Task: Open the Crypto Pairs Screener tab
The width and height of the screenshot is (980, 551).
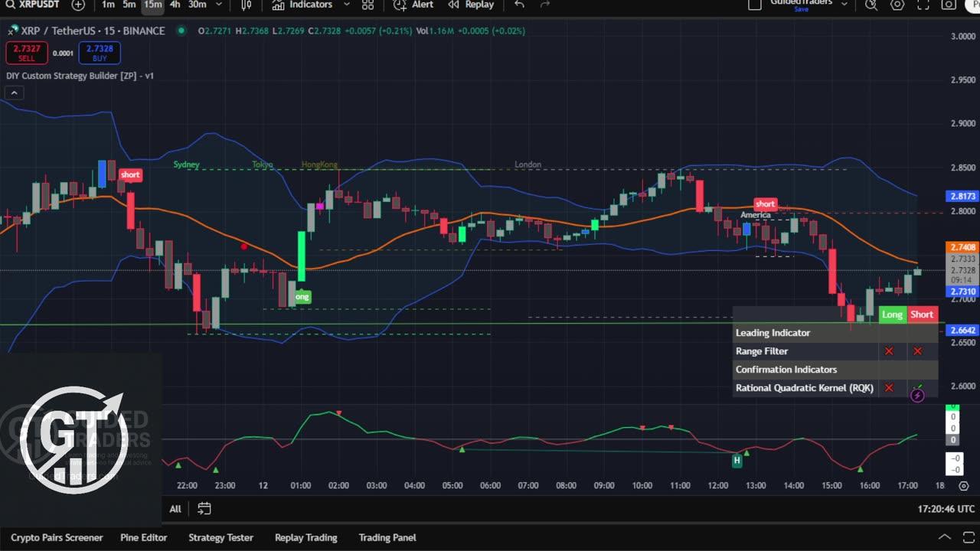Action: pyautogui.click(x=57, y=537)
